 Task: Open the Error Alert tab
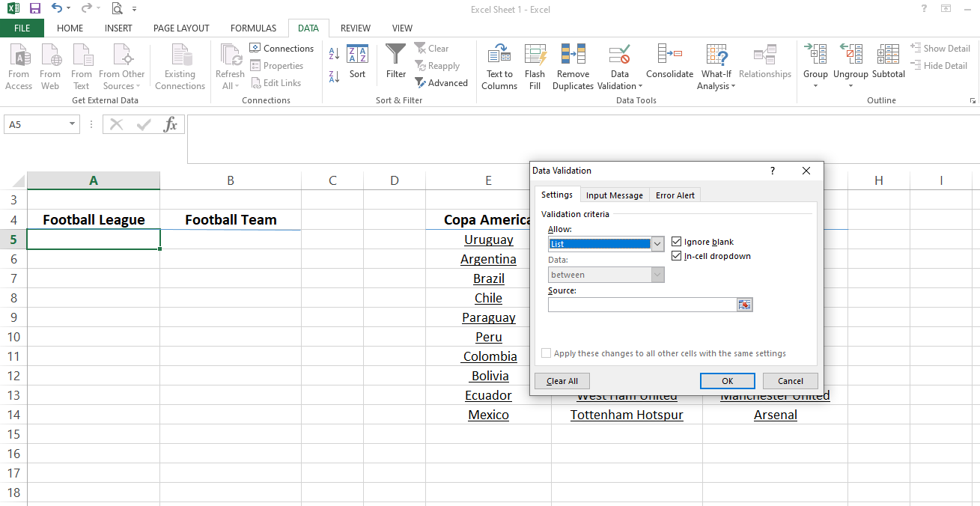[675, 195]
